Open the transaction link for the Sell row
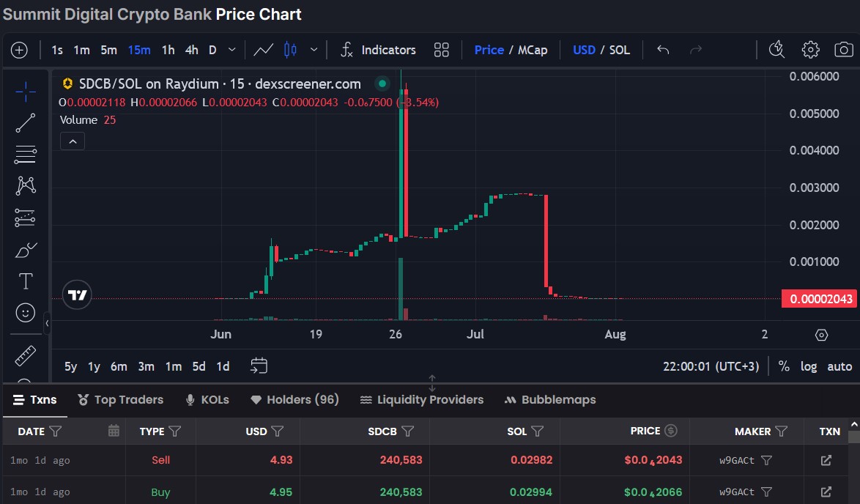Image resolution: width=860 pixels, height=504 pixels. [x=826, y=460]
